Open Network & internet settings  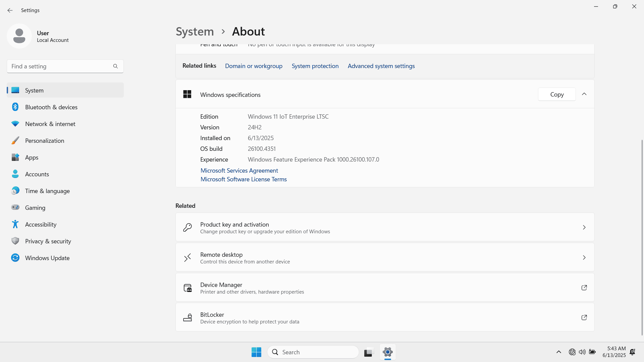65,124
